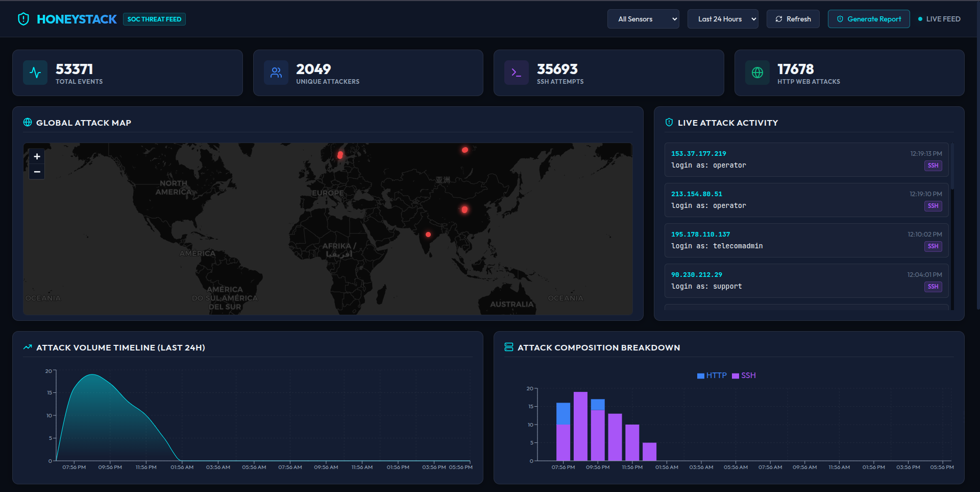This screenshot has width=980, height=492.
Task: Toggle the HTTP series in the chart legend
Action: tap(712, 376)
